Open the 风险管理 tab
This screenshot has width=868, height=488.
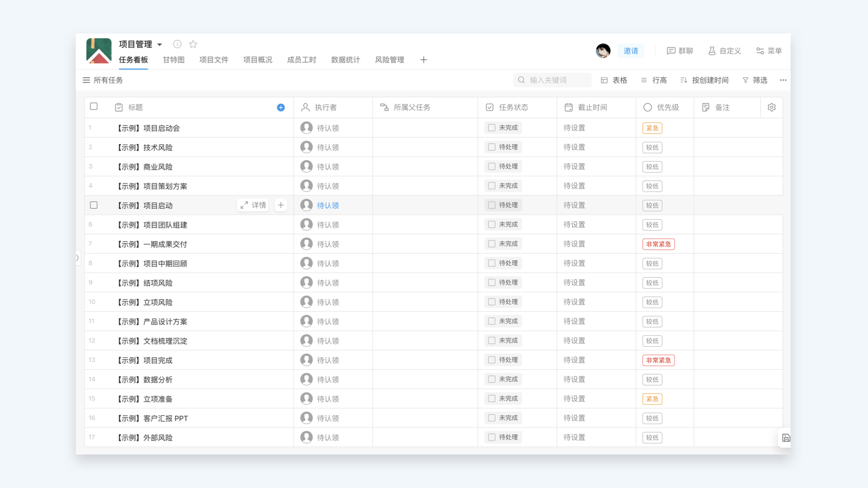pos(389,60)
